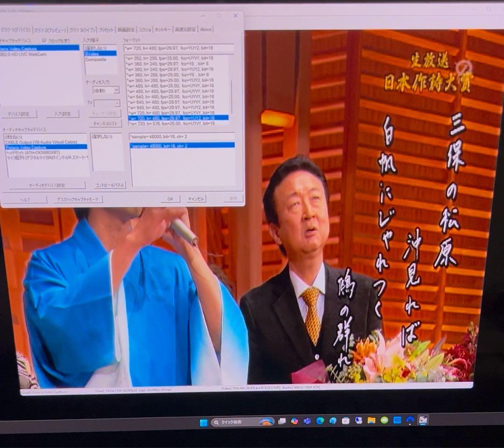Image resolution: width=504 pixels, height=448 pixels.
Task: Select Composite in input terminal list
Action: coord(95,60)
